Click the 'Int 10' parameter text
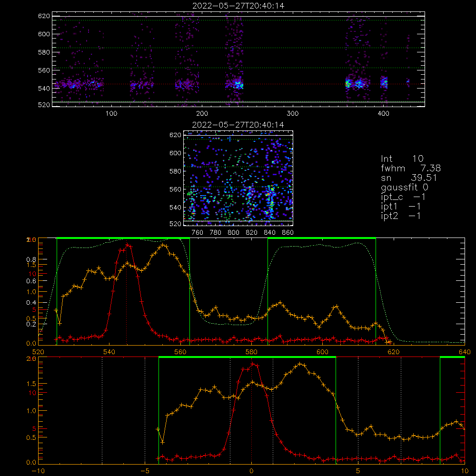 pos(402,159)
